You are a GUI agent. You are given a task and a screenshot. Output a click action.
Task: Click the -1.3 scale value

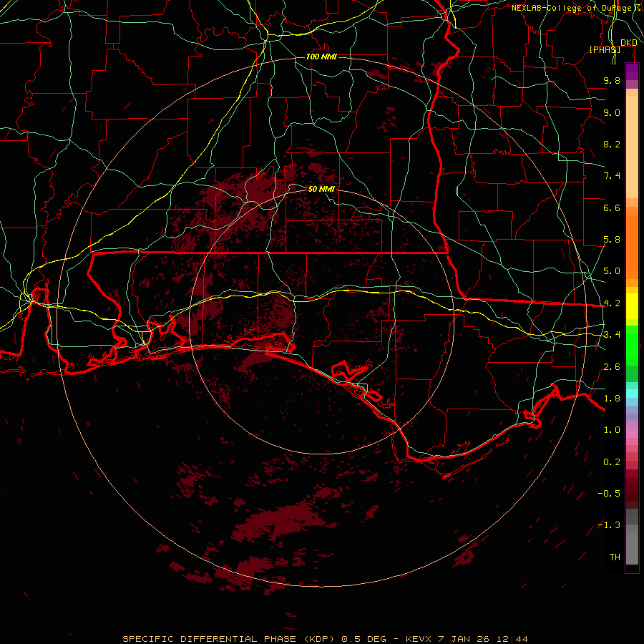tap(609, 525)
